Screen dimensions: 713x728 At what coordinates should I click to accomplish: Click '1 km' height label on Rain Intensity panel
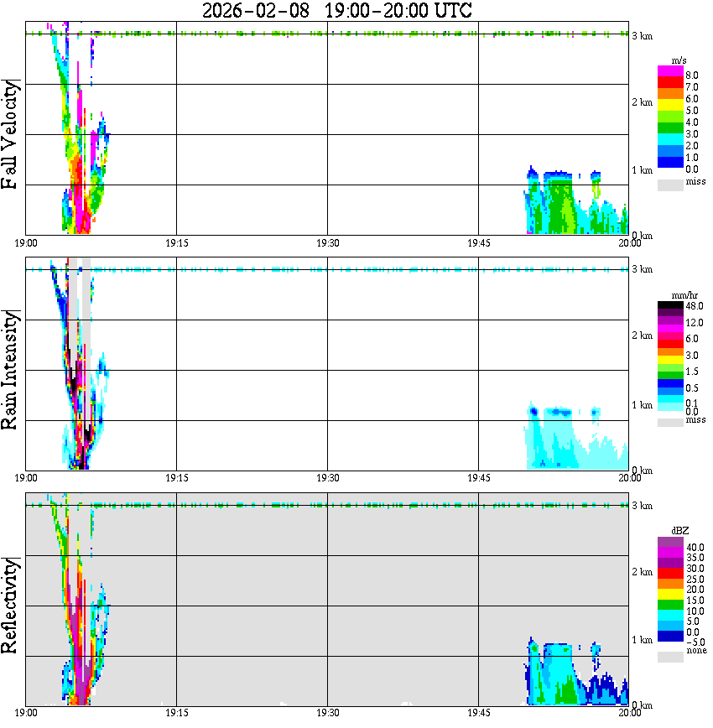(643, 405)
